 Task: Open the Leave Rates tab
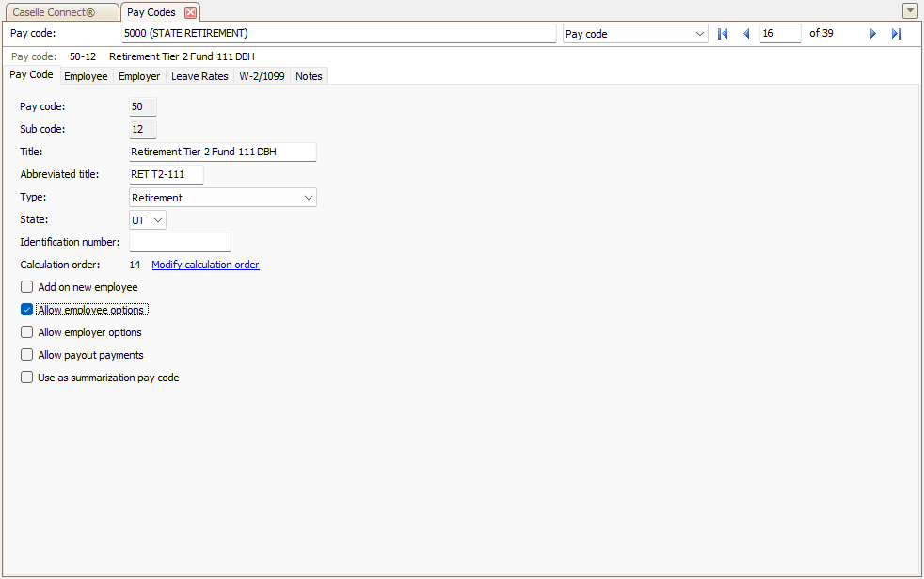click(199, 76)
